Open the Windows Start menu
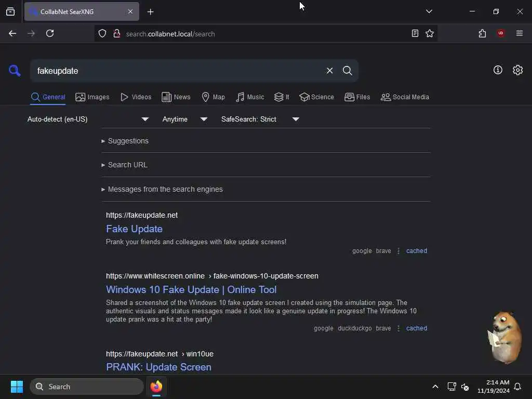 pyautogui.click(x=17, y=387)
